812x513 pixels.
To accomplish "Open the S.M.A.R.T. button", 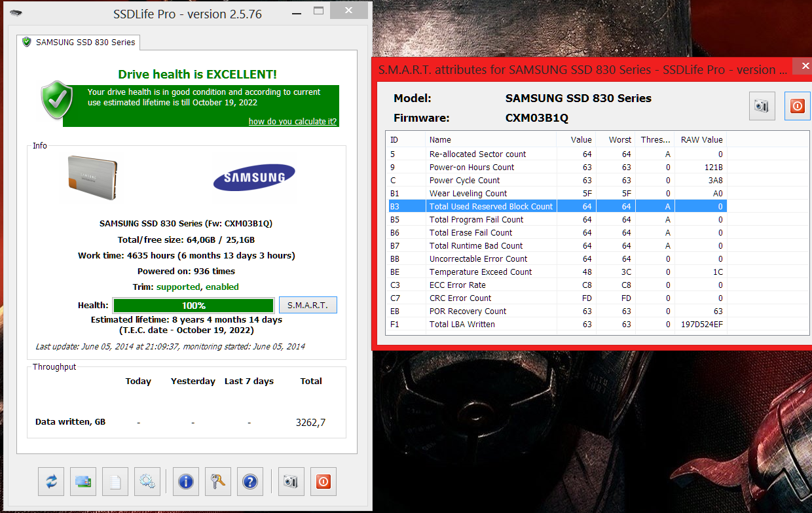I will tap(308, 305).
